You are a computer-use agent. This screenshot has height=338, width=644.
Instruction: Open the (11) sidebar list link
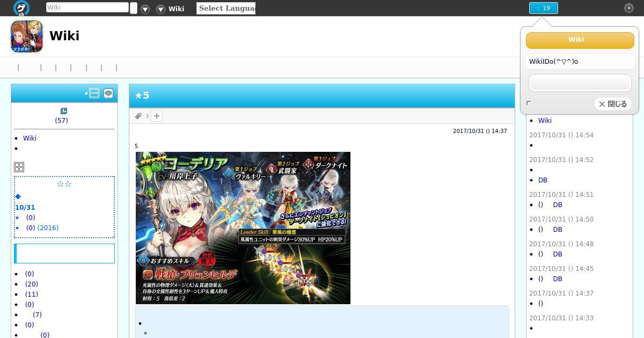(32, 294)
